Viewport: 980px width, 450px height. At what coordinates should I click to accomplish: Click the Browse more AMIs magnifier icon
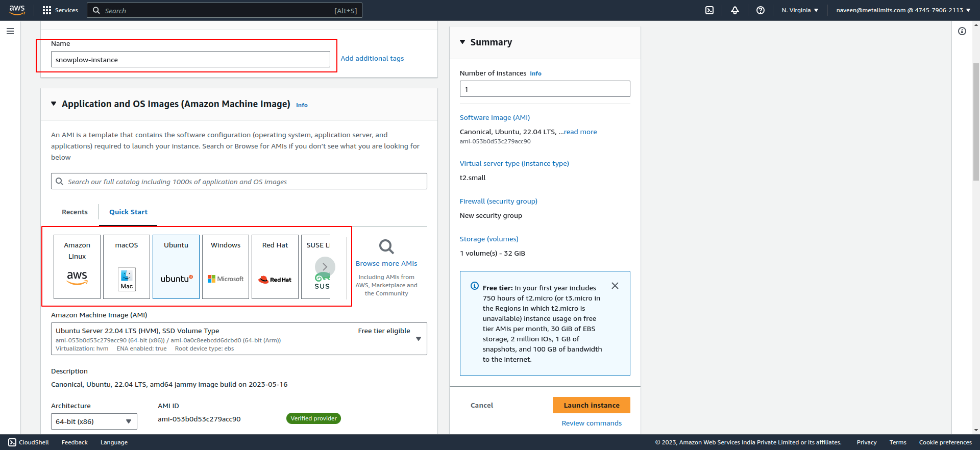click(386, 247)
